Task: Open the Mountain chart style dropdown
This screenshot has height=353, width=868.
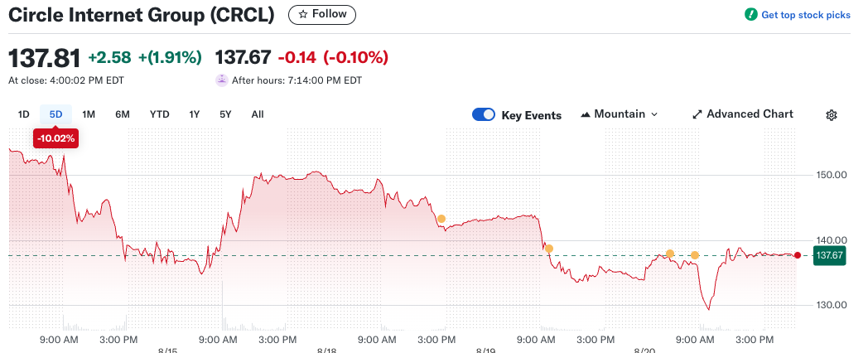Action: pos(620,114)
